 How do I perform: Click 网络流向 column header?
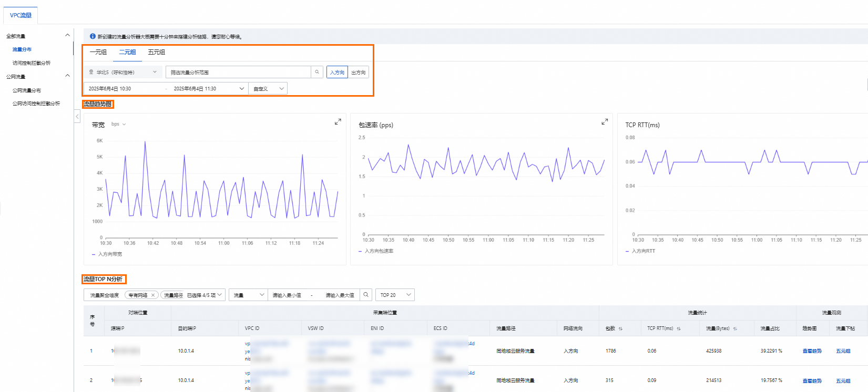coord(573,328)
